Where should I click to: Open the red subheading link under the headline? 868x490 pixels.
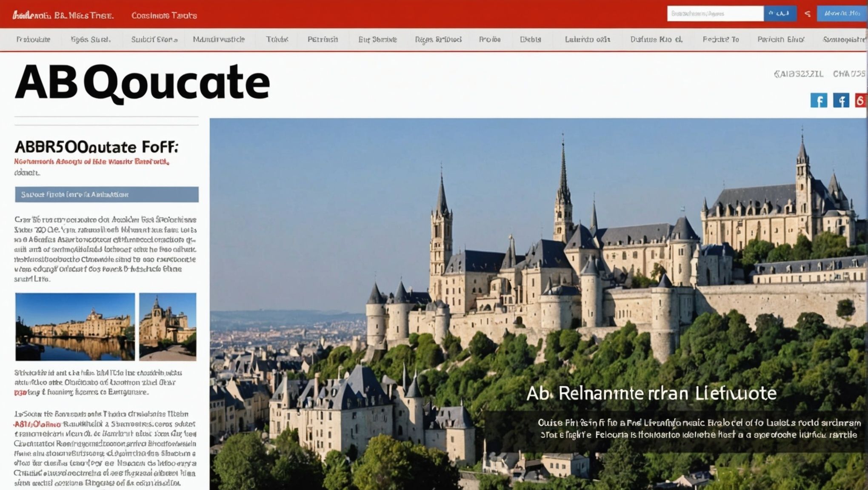91,162
